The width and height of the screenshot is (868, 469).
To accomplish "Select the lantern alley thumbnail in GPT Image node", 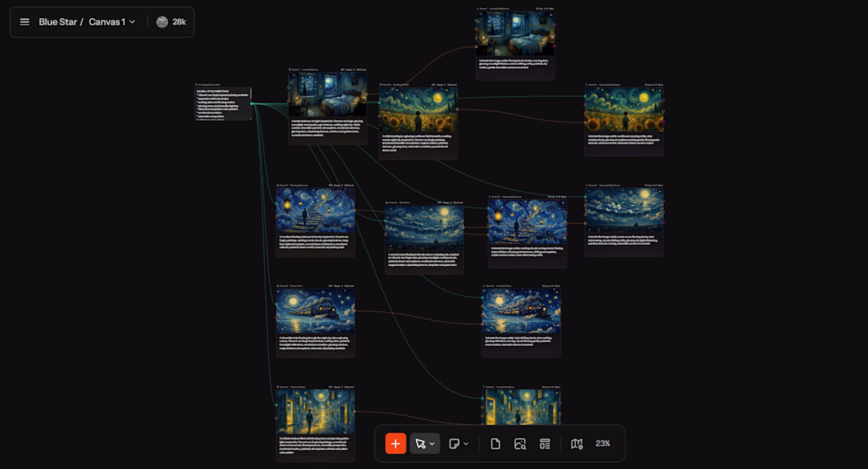I will point(316,411).
